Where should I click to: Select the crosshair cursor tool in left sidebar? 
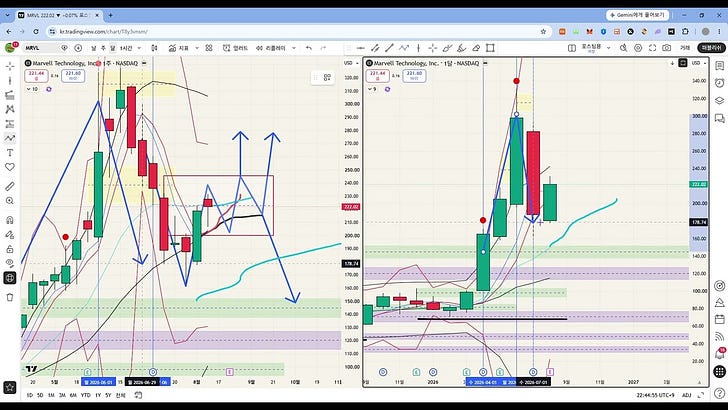(x=10, y=66)
